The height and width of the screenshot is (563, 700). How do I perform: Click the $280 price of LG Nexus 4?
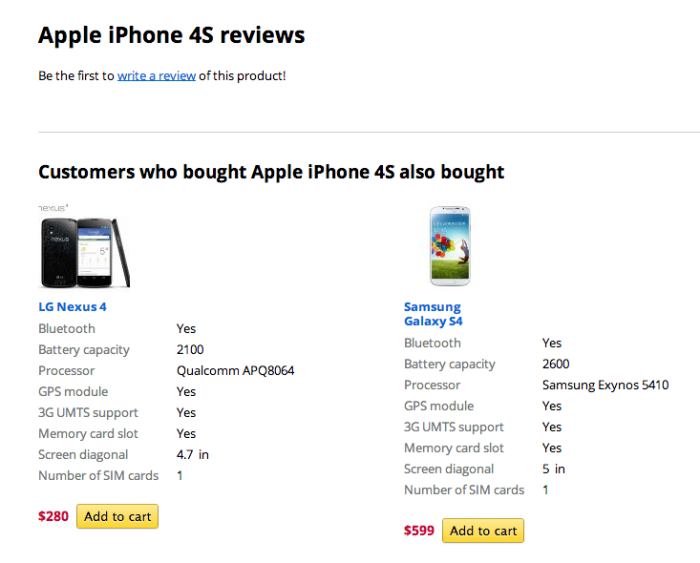[x=53, y=517]
